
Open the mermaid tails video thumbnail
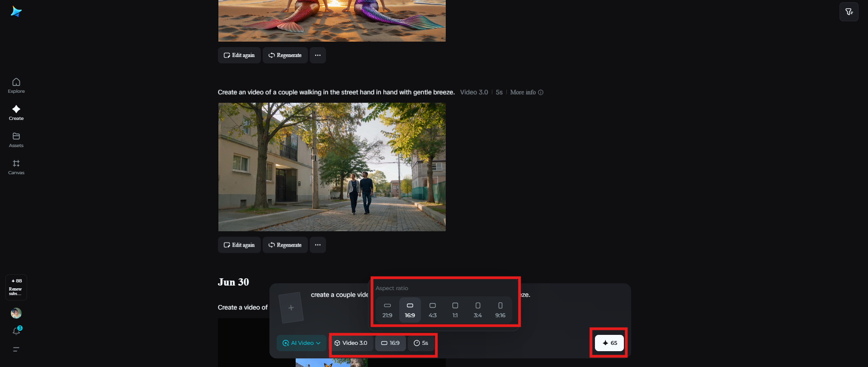click(x=332, y=21)
